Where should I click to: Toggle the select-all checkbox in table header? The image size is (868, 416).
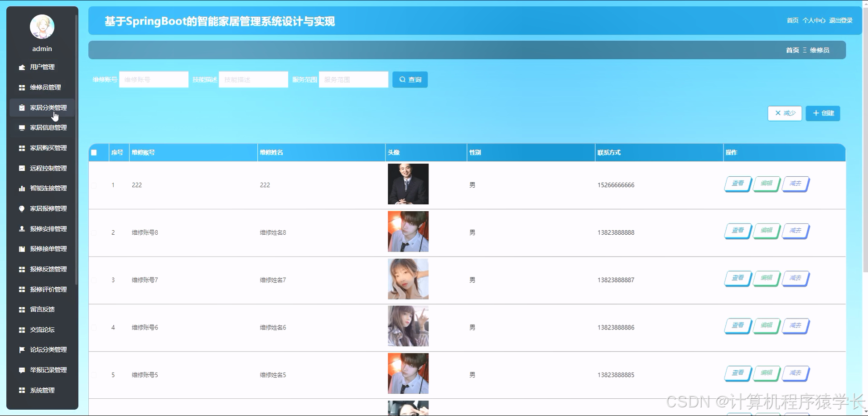point(94,153)
